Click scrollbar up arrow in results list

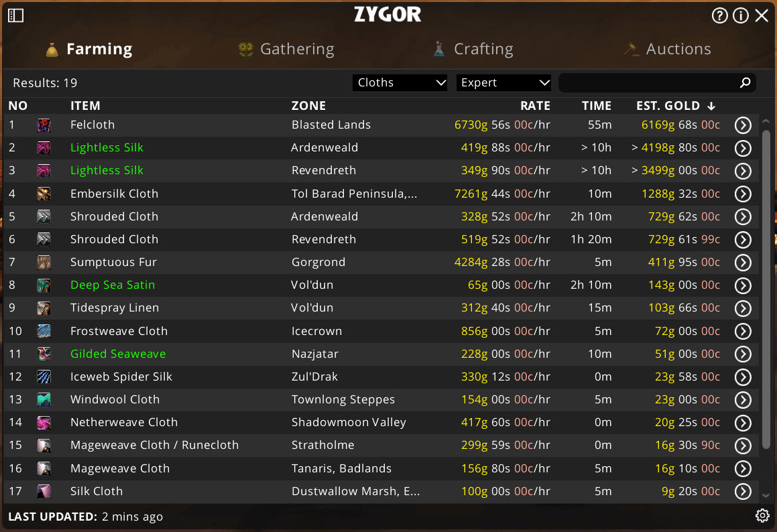coord(766,121)
